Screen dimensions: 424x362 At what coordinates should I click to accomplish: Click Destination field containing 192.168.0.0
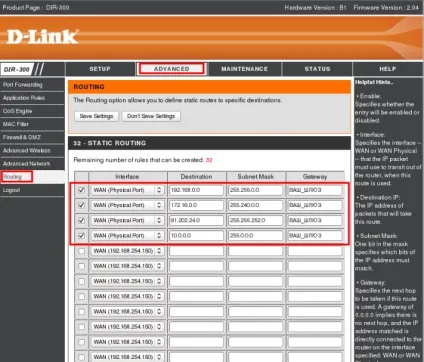[196, 190]
